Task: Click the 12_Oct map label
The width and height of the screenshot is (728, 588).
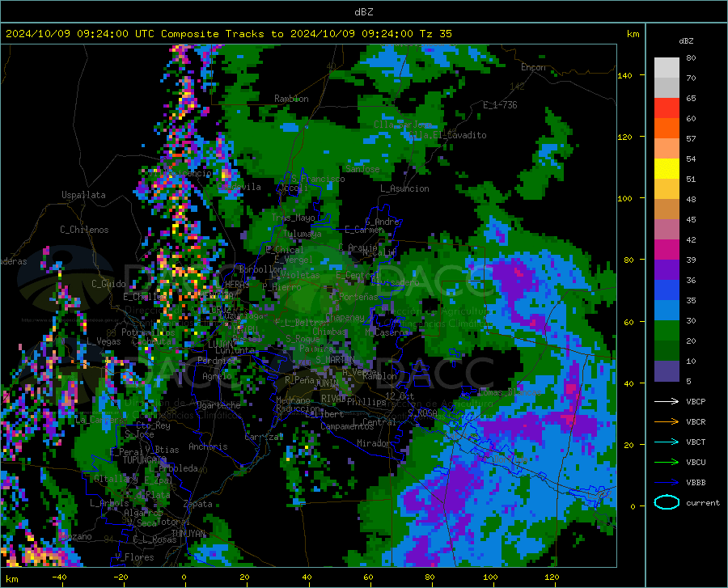Action: click(400, 396)
